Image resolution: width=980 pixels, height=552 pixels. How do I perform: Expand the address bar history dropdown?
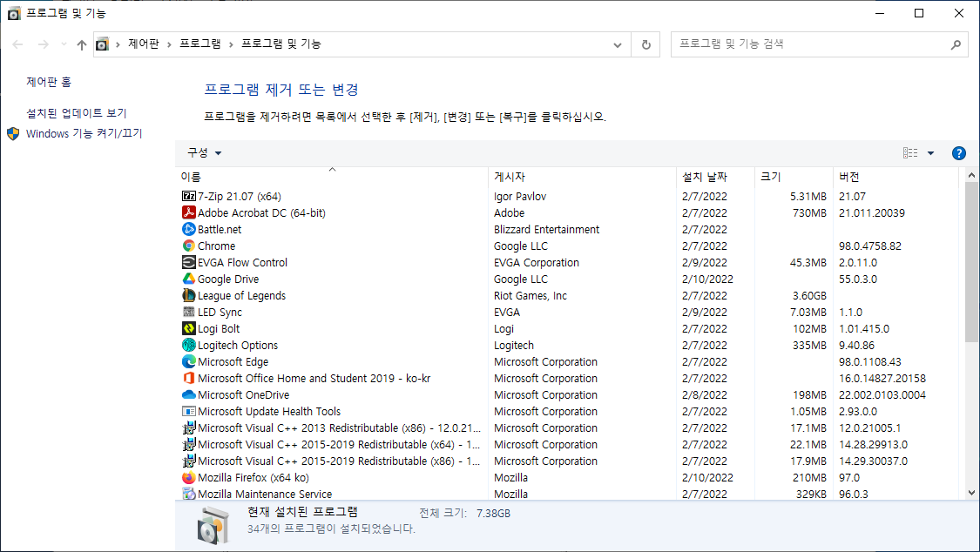click(x=618, y=44)
